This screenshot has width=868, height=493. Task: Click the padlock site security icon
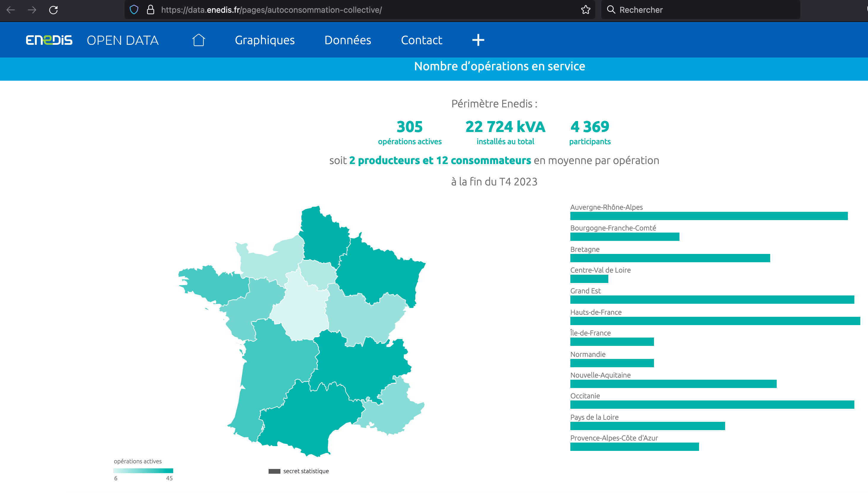[151, 10]
